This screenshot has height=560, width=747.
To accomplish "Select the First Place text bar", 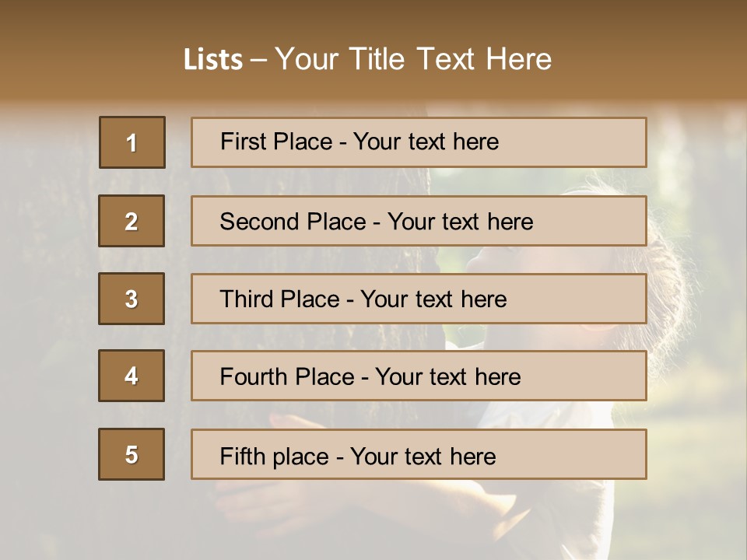I will (x=419, y=142).
